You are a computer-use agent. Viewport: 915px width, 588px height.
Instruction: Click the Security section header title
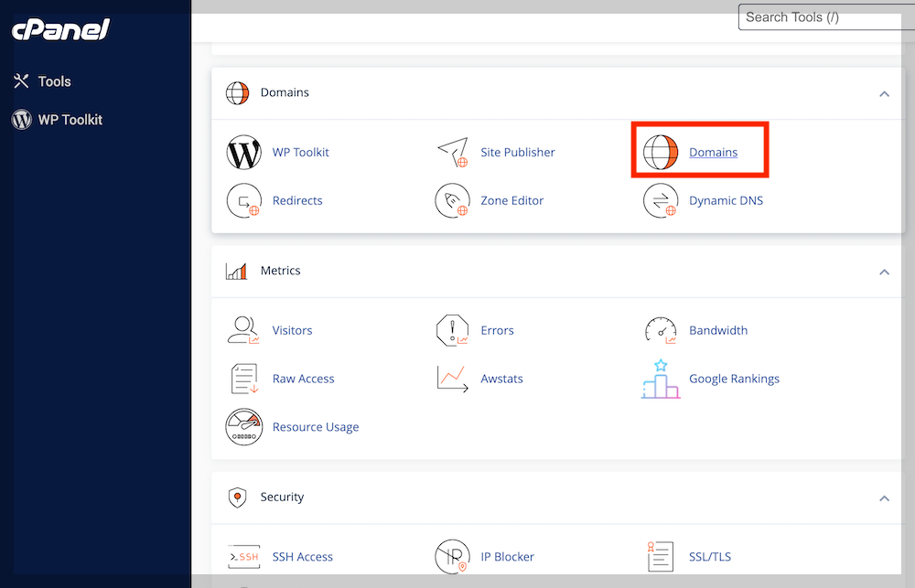coord(282,497)
